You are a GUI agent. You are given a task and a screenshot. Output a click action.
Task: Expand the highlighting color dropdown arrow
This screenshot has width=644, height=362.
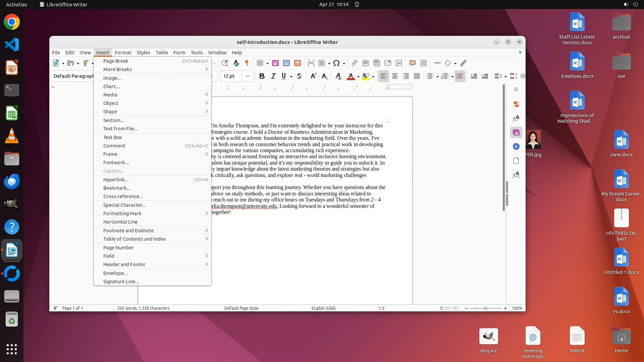tap(373, 77)
